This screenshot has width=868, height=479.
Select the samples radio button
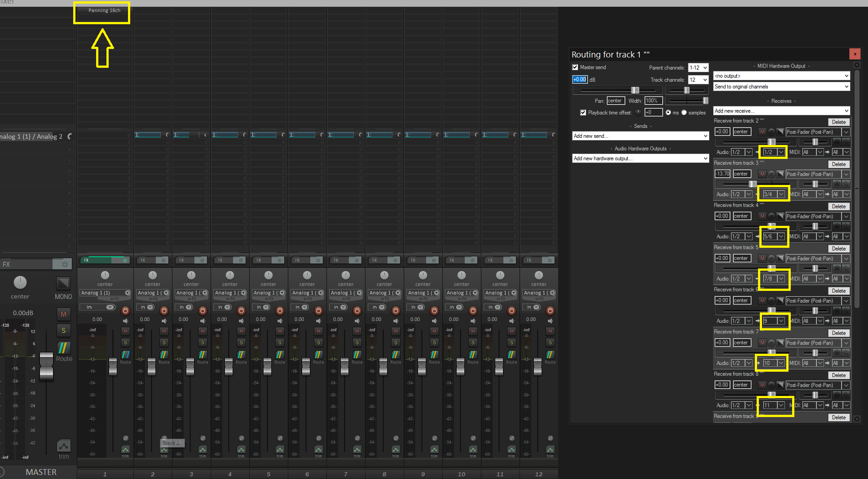684,113
